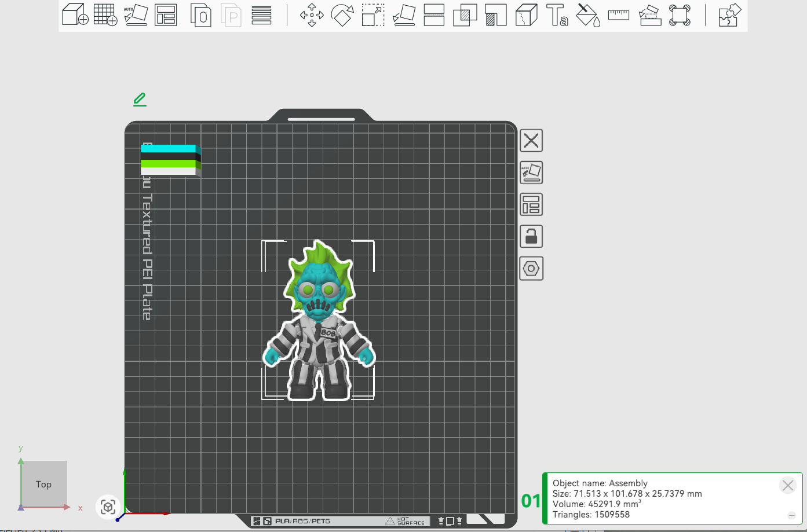Viewport: 807px width, 532px height.
Task: Auto-orient objects on this plate
Action: pyautogui.click(x=531, y=173)
